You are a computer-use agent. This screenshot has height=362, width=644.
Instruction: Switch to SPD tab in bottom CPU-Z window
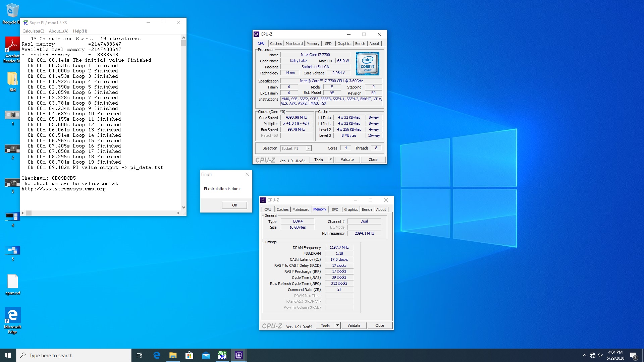(x=335, y=209)
